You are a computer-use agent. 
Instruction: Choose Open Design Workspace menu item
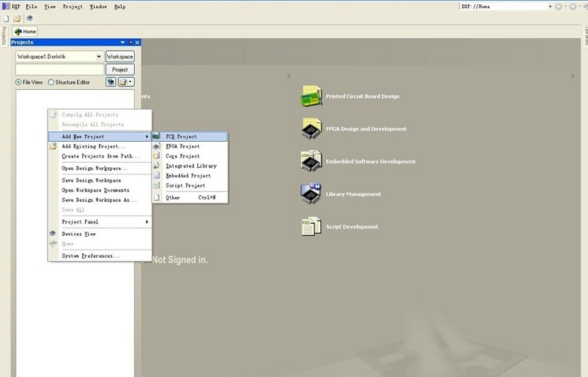point(100,168)
